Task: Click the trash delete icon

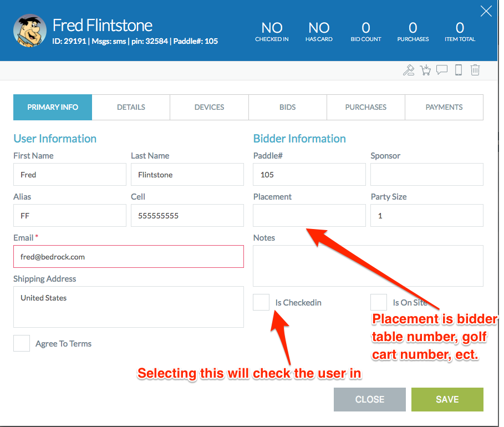Action: [475, 70]
